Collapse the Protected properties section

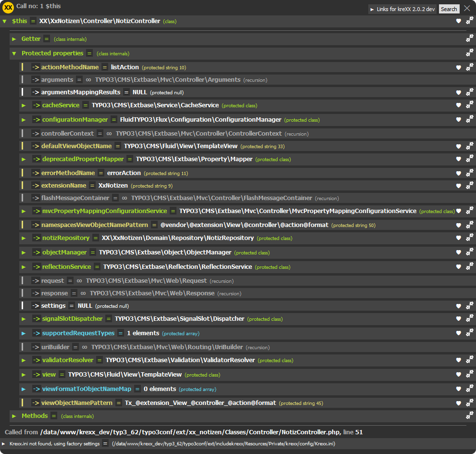click(14, 53)
